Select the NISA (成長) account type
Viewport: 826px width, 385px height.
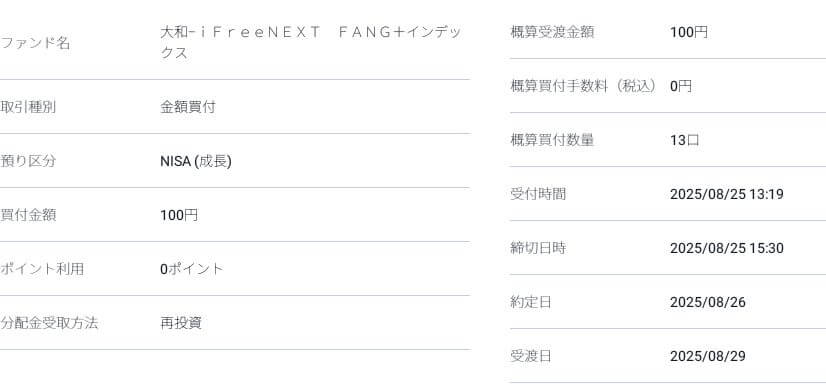(195, 161)
